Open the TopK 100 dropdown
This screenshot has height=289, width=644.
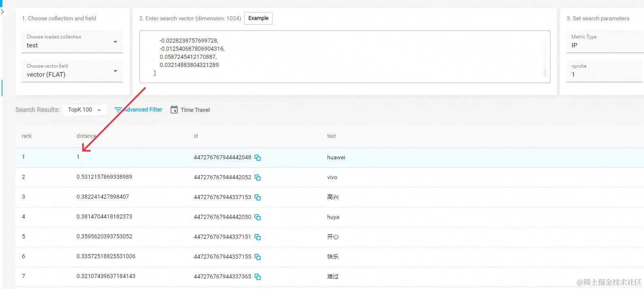(85, 110)
